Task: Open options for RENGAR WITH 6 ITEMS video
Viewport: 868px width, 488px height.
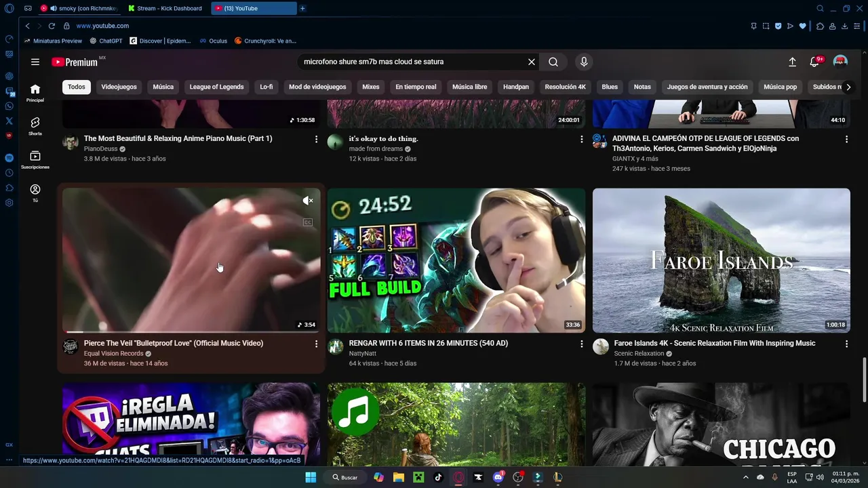Action: (581, 344)
